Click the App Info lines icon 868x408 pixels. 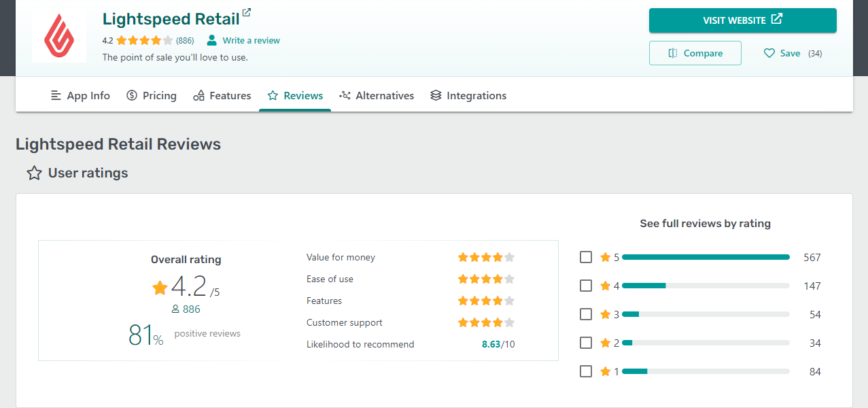point(56,95)
